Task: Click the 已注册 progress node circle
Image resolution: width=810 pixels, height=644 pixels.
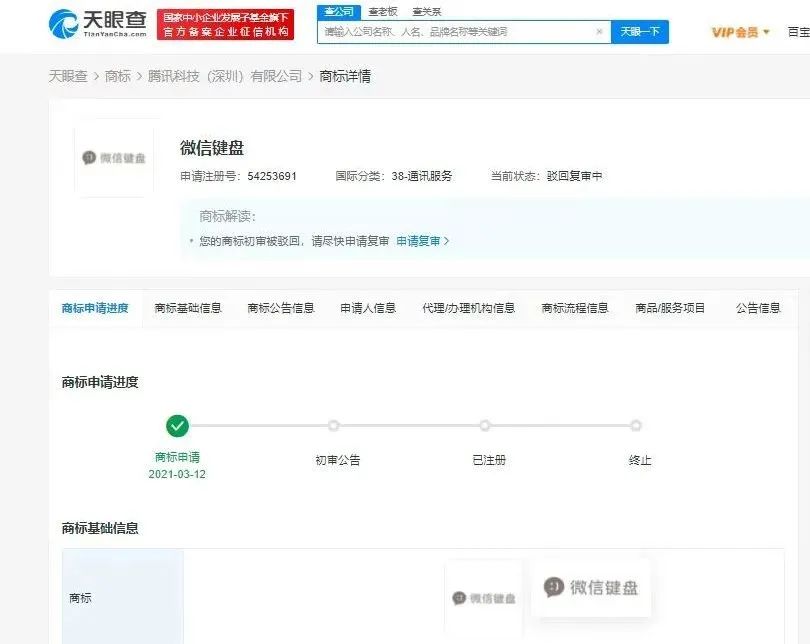Action: (x=486, y=424)
